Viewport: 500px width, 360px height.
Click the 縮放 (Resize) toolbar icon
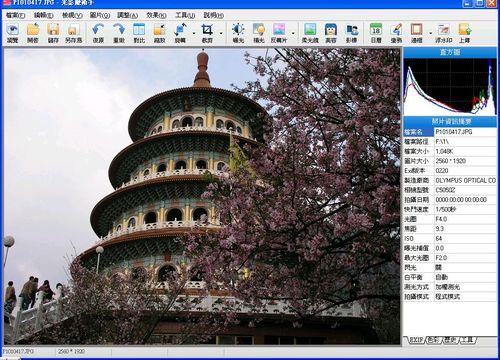[159, 33]
